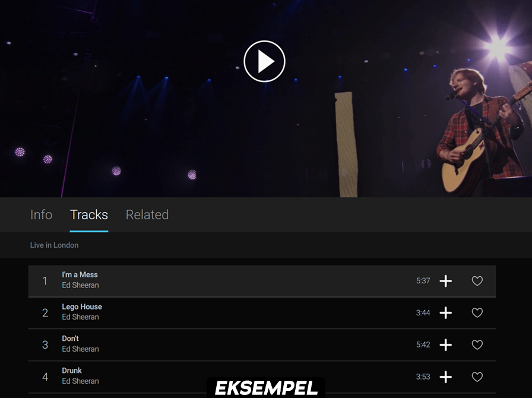Favorite I'm a Mess with heart
This screenshot has width=532, height=398.
coord(477,281)
